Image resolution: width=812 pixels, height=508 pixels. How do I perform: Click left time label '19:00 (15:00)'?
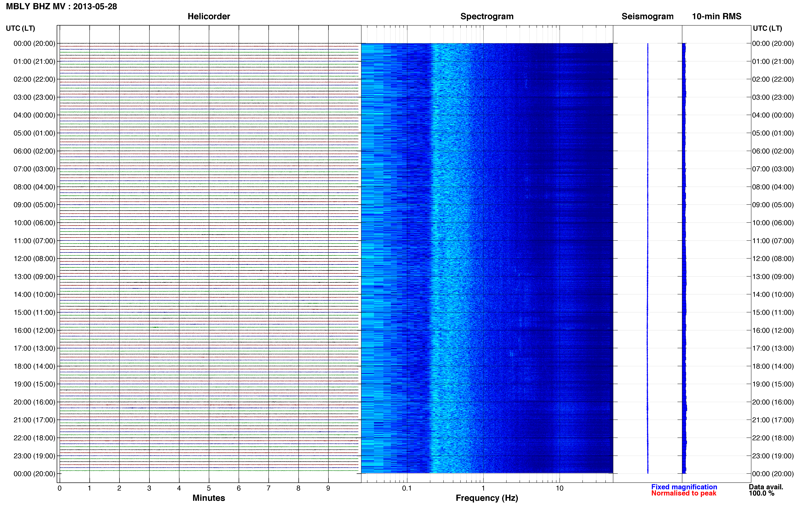pyautogui.click(x=34, y=384)
